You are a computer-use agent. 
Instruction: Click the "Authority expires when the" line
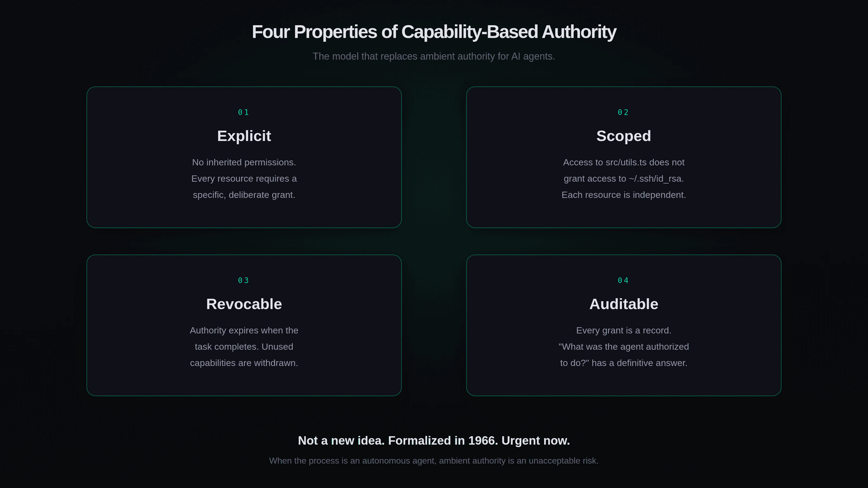click(244, 330)
